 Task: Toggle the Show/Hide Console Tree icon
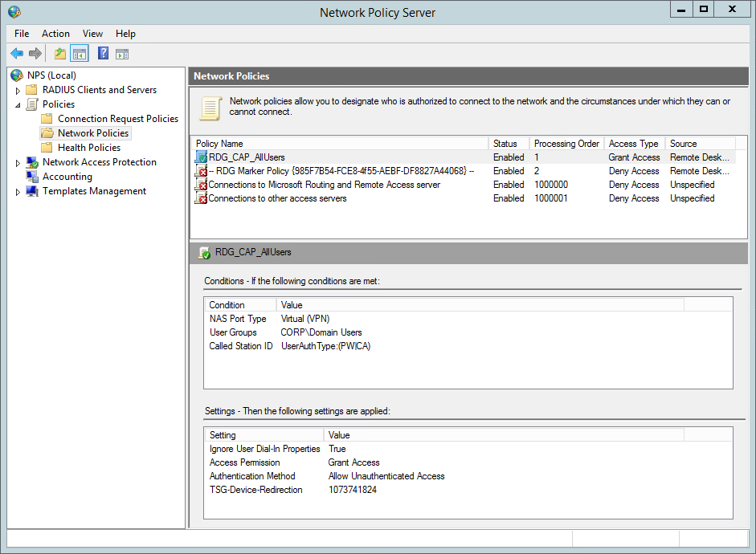tap(80, 54)
